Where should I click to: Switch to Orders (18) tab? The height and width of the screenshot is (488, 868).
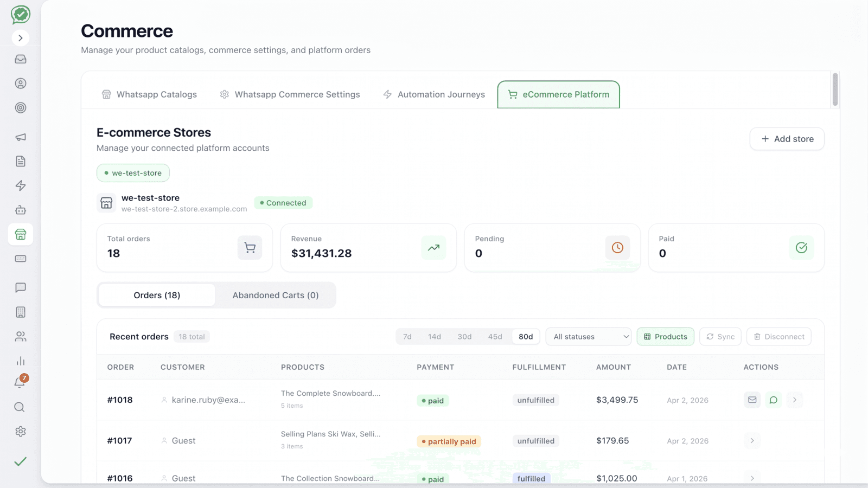point(157,295)
